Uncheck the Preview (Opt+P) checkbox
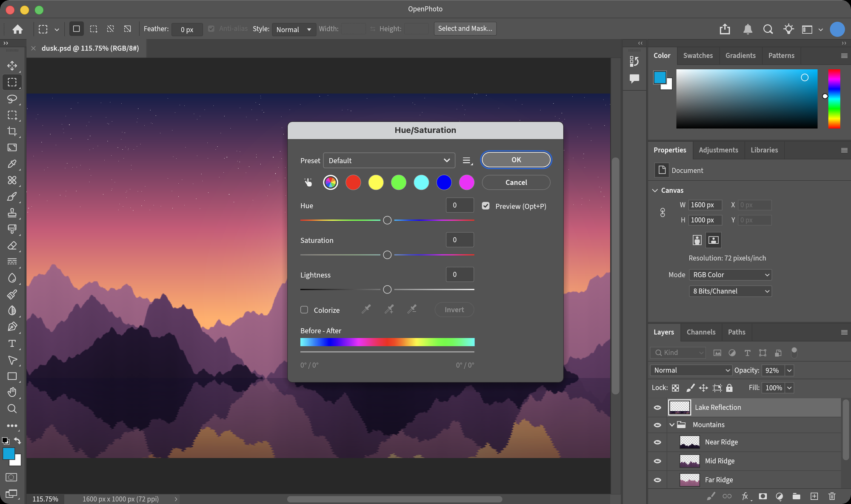This screenshot has height=504, width=851. pos(485,206)
